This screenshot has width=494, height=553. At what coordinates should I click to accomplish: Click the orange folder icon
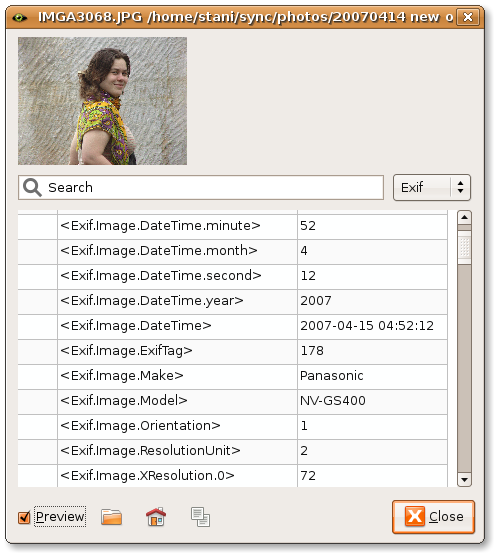(111, 517)
